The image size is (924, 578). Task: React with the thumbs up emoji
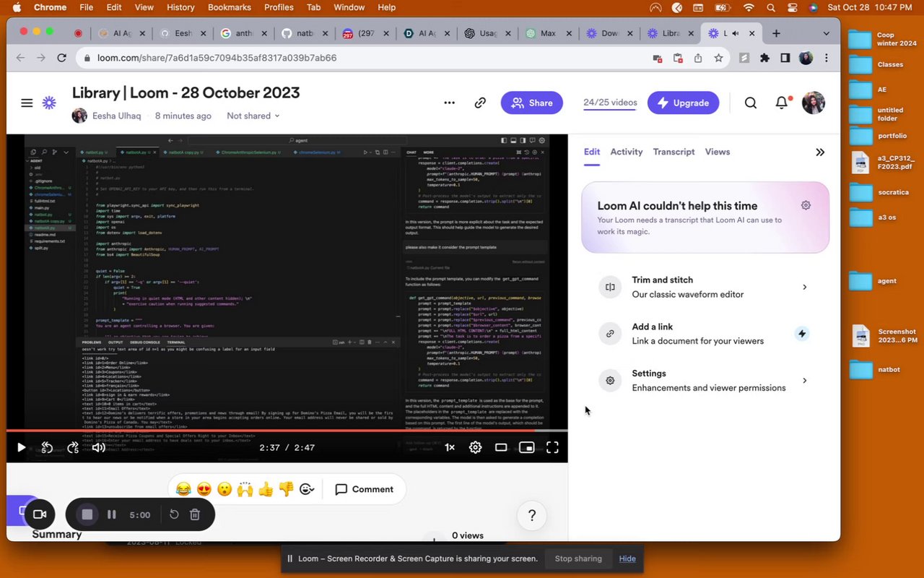tap(266, 489)
